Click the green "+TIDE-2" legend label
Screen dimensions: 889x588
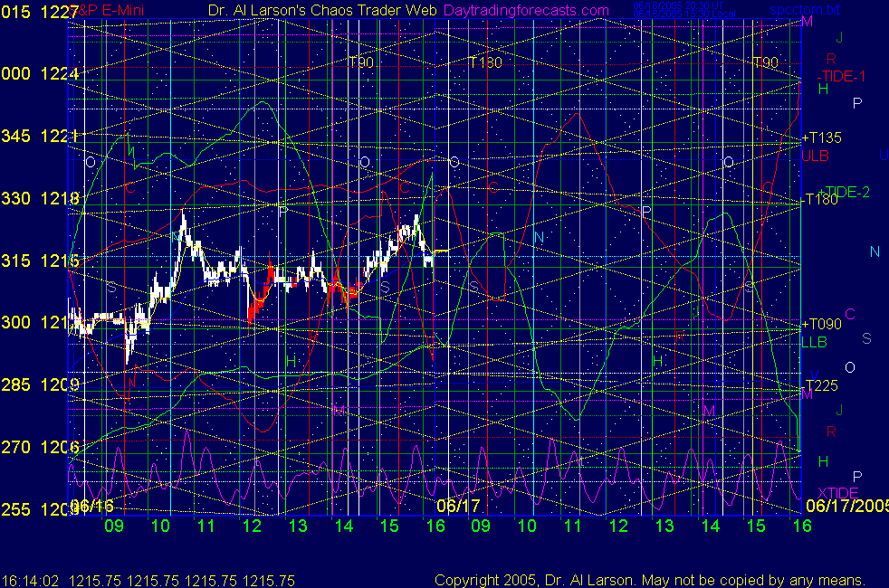(x=844, y=192)
